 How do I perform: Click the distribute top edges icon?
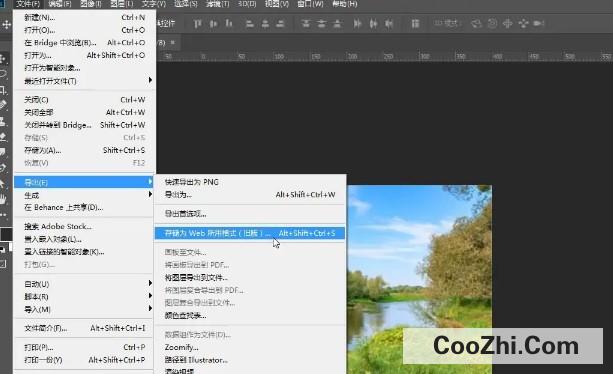[306, 24]
